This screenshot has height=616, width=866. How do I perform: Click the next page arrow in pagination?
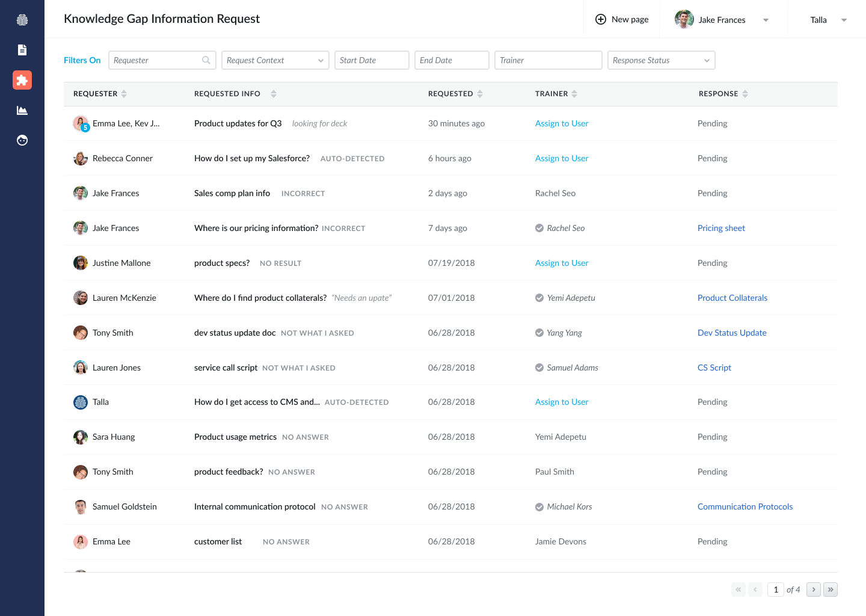(x=813, y=590)
